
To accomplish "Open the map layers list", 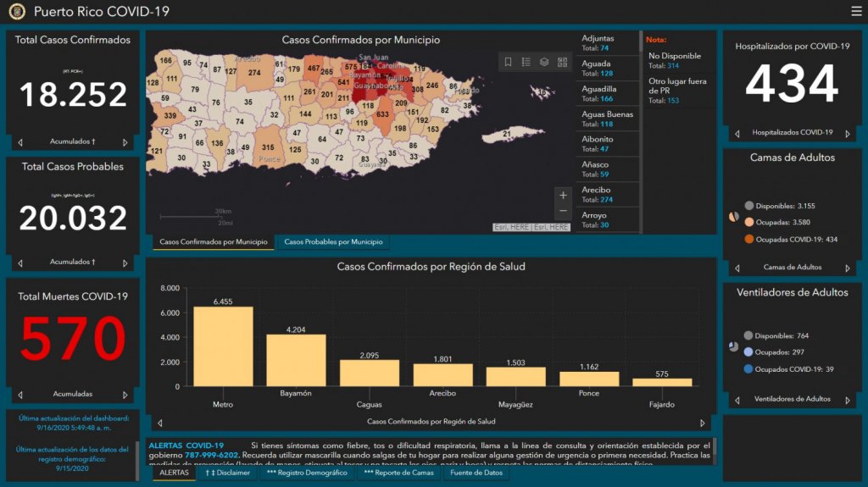I will [x=543, y=62].
